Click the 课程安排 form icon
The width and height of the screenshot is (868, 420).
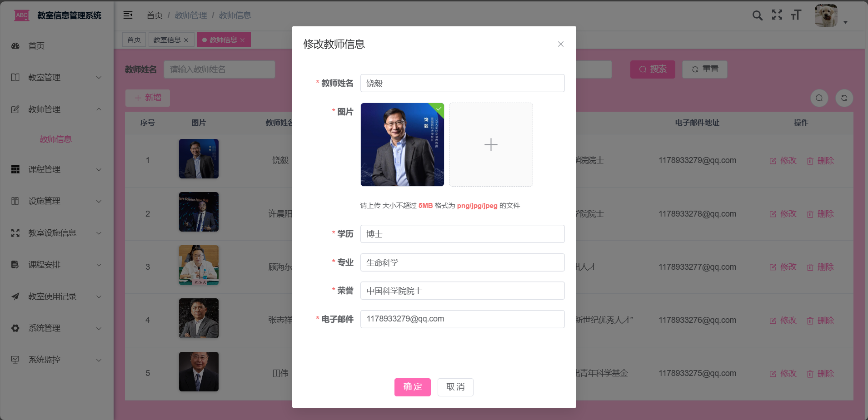pos(15,265)
